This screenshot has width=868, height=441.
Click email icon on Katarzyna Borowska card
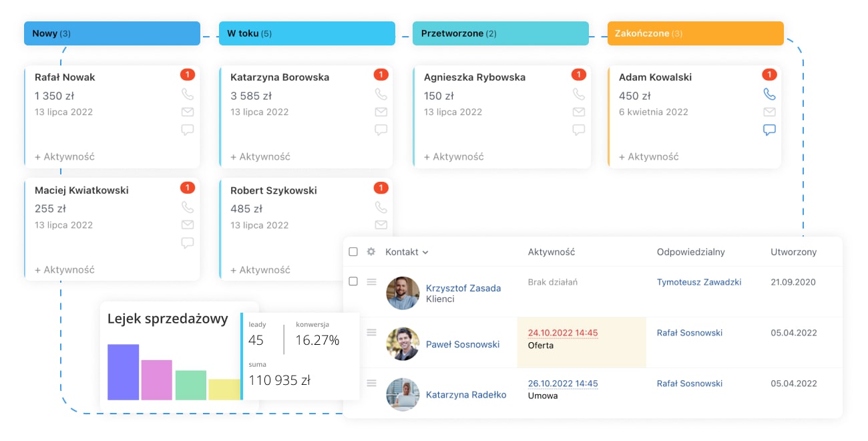point(381,112)
